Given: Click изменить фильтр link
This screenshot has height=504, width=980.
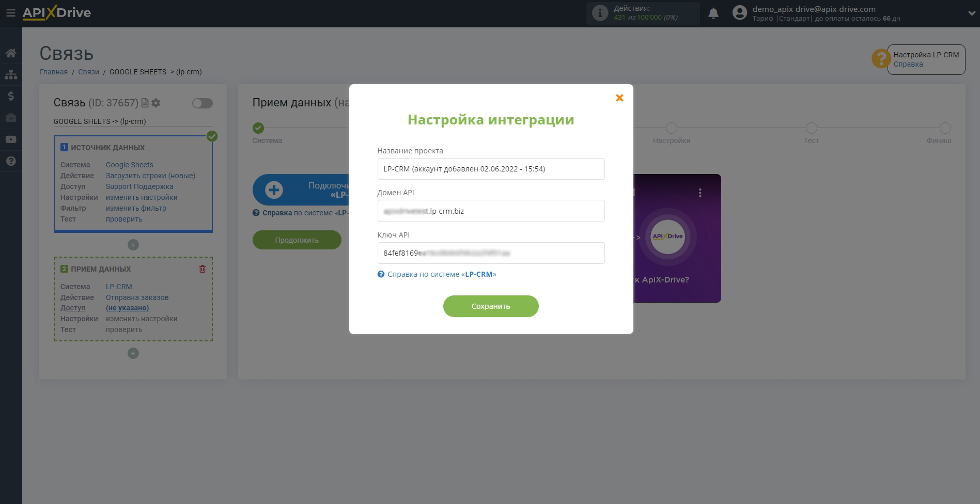Looking at the screenshot, I should click(x=136, y=208).
